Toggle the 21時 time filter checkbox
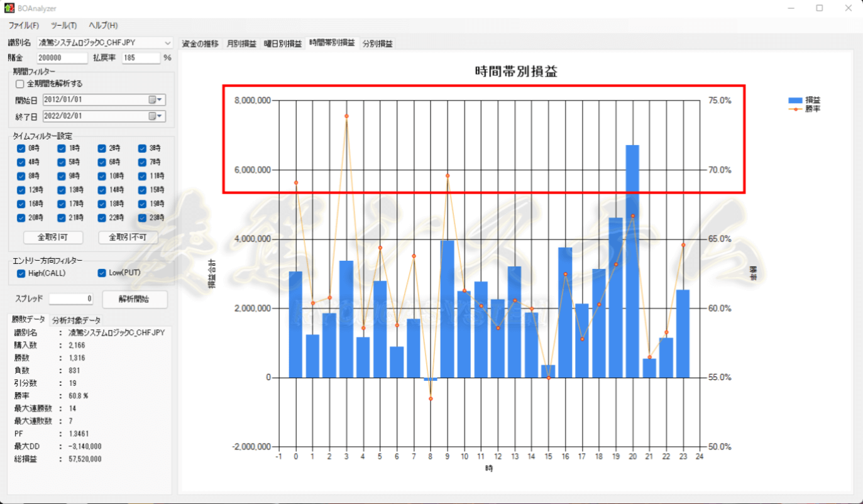Image resolution: width=863 pixels, height=504 pixels. [x=62, y=217]
